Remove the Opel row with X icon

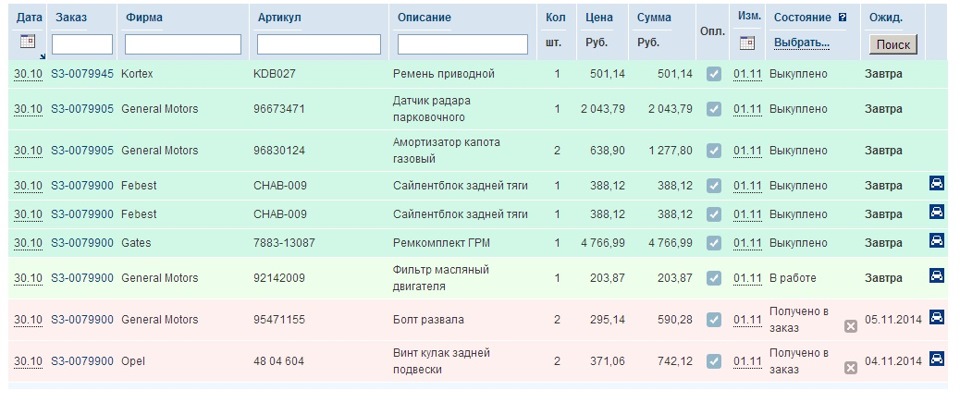[851, 368]
